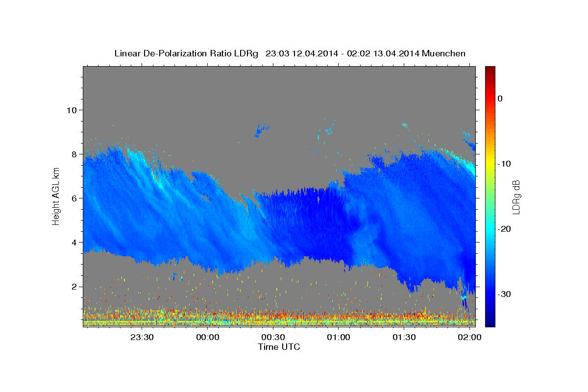Click the 'Height AGL km' axis label

(56, 196)
